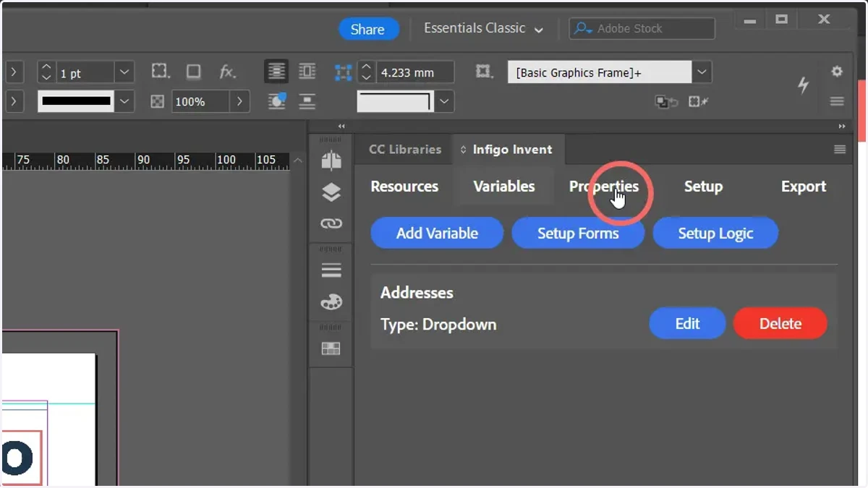This screenshot has height=488, width=868.
Task: Click the Share button
Action: click(367, 29)
